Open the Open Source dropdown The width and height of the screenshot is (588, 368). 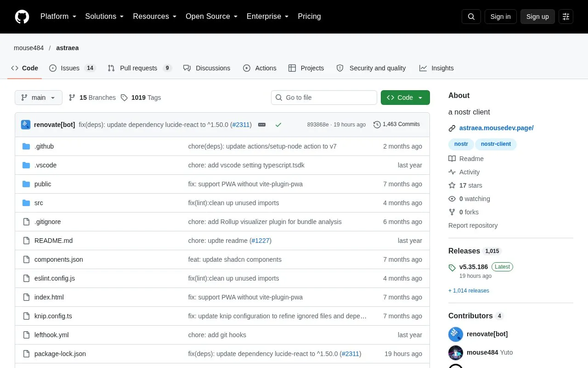pyautogui.click(x=212, y=17)
